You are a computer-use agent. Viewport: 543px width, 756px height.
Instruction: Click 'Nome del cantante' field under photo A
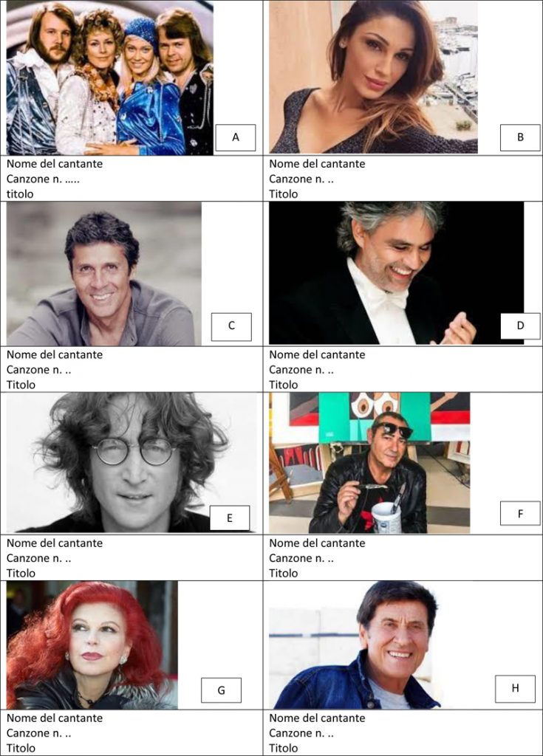[55, 164]
